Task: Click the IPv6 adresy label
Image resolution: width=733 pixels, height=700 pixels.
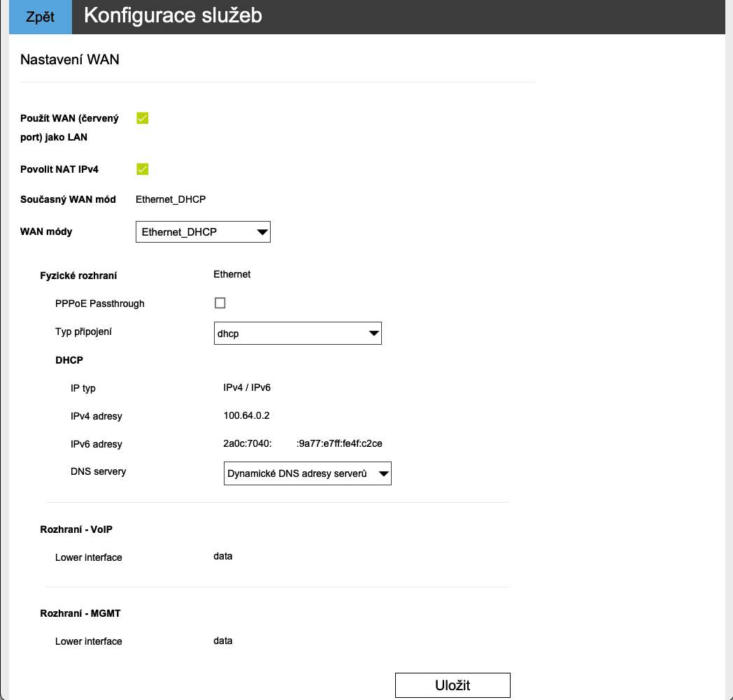Action: click(x=97, y=444)
